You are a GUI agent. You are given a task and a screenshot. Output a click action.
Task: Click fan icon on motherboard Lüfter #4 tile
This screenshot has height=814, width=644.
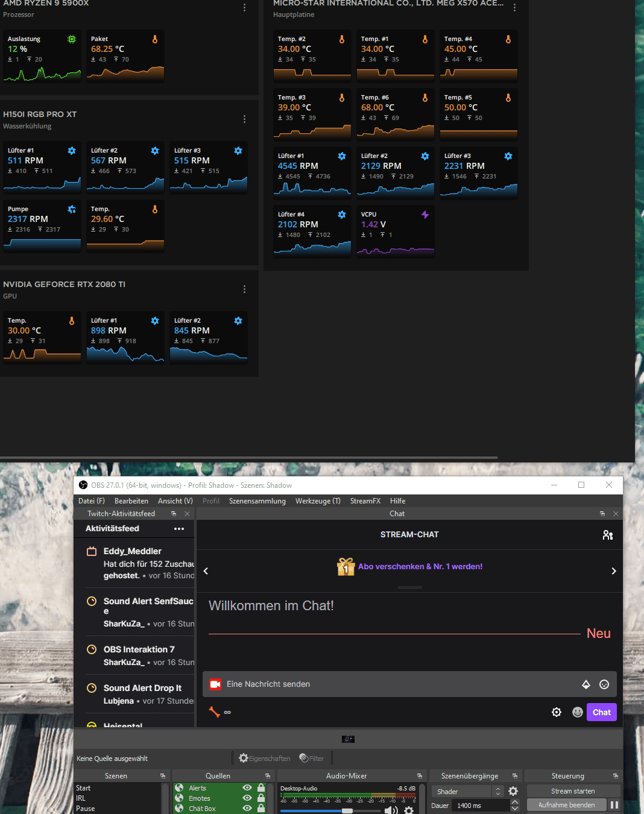pos(342,215)
